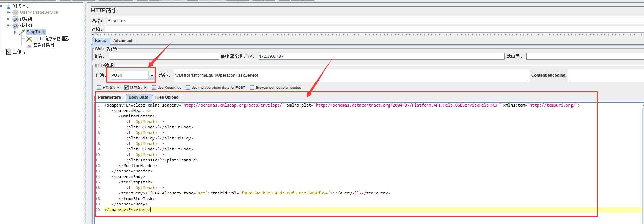Click the 端口号 port input field

[x=585, y=56]
